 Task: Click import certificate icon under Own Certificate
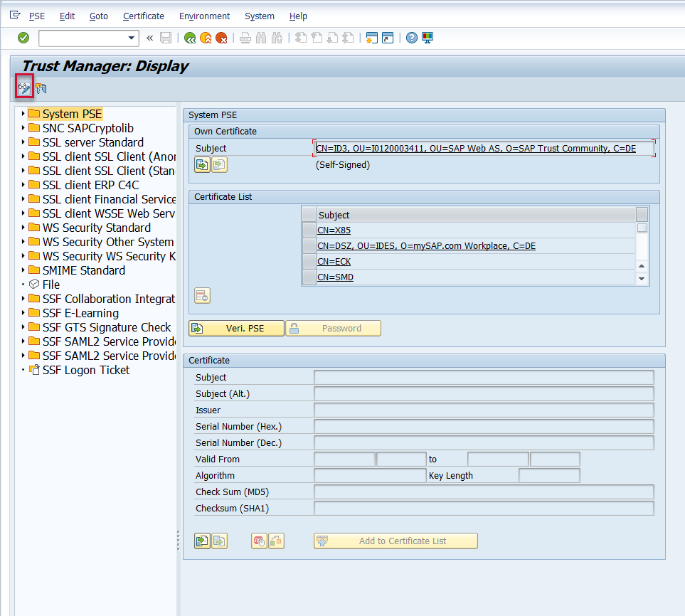(202, 165)
